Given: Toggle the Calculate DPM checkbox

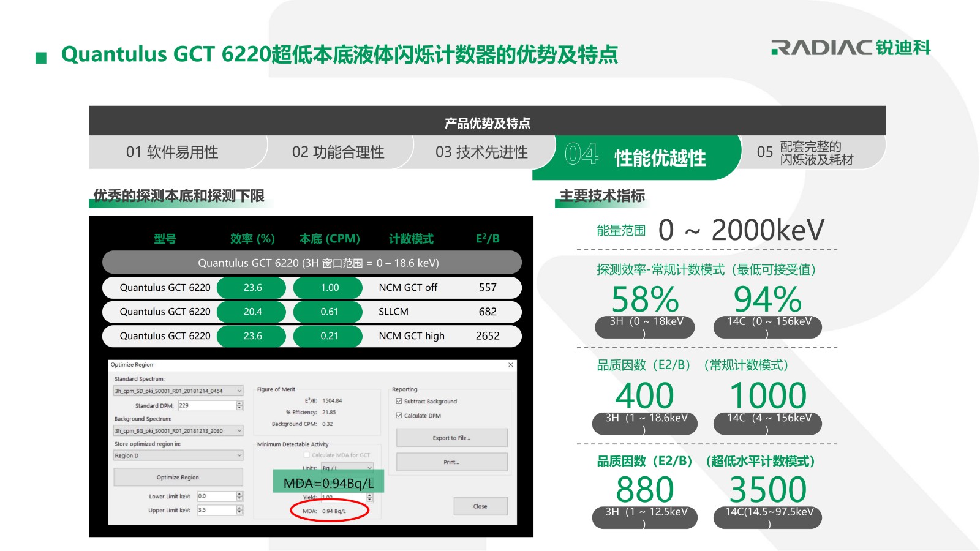Looking at the screenshot, I should (x=399, y=416).
